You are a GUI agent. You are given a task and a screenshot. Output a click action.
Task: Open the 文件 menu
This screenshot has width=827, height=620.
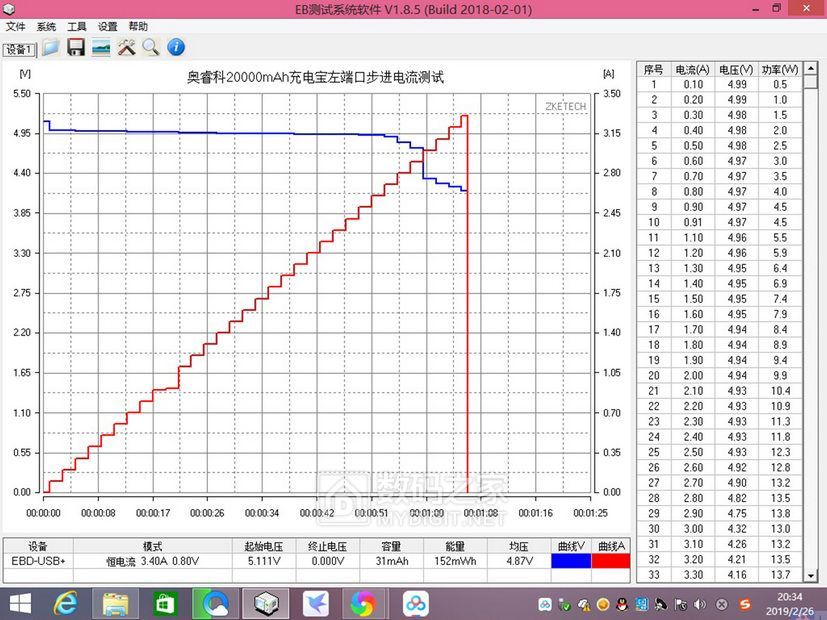[x=16, y=27]
